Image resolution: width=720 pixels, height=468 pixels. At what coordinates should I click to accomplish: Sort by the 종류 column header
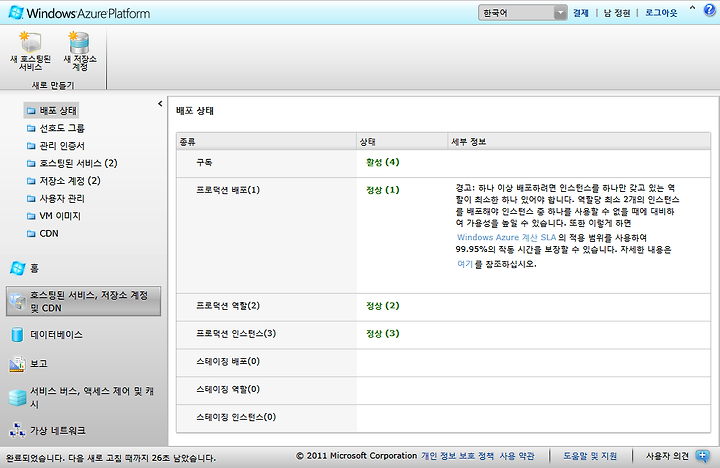[x=266, y=142]
